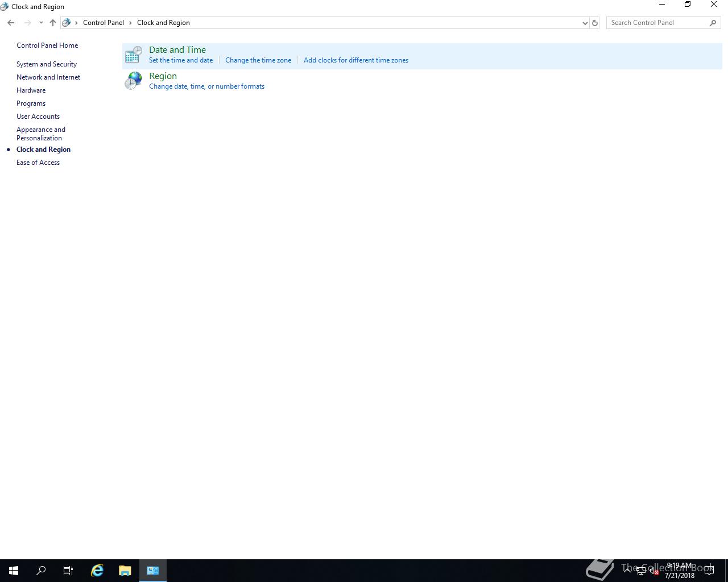Click the Control Panel address bar icon
Image resolution: width=728 pixels, height=582 pixels.
point(67,23)
